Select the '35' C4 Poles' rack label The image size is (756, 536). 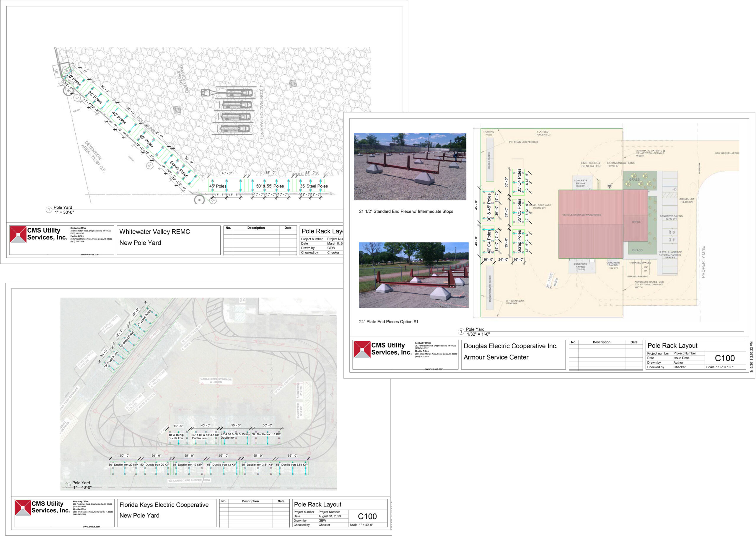pos(519,181)
